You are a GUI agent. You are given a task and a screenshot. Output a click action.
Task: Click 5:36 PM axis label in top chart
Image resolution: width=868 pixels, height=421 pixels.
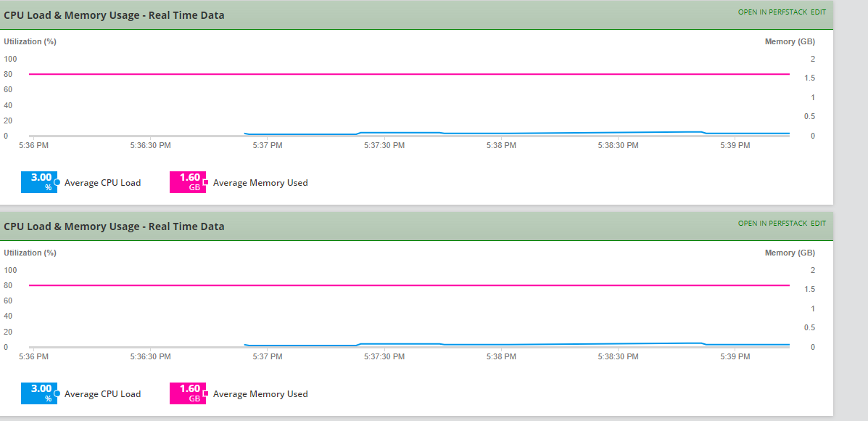pyautogui.click(x=34, y=145)
